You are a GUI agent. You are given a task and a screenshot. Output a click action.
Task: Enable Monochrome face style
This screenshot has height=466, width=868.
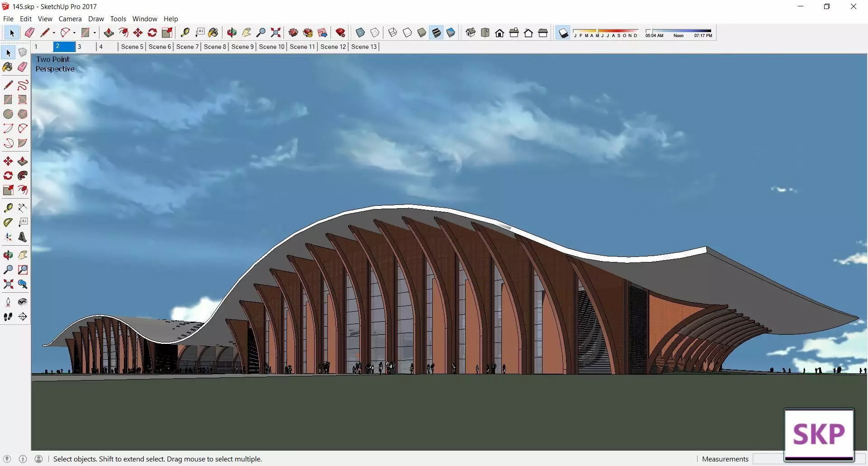(x=451, y=33)
